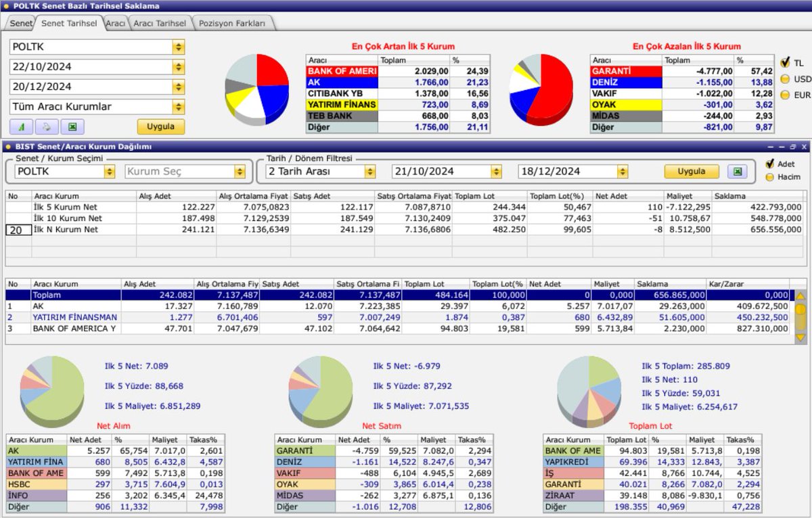Export top panel to Excel with green icon
Screen dimensions: 812x518
71,126
